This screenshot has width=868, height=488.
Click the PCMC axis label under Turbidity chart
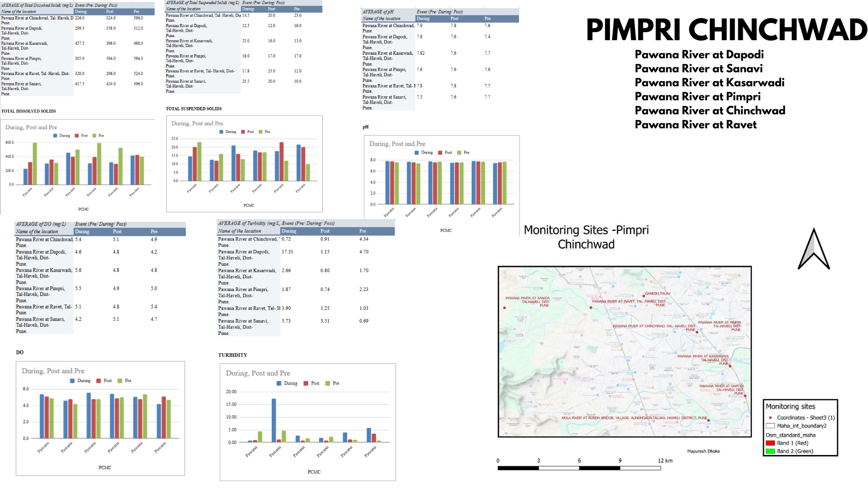[314, 472]
